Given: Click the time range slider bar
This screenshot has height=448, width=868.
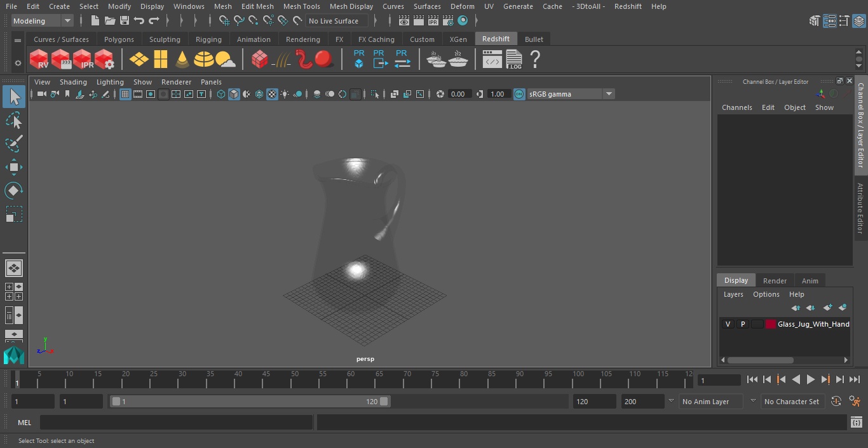Looking at the screenshot, I should click(250, 402).
